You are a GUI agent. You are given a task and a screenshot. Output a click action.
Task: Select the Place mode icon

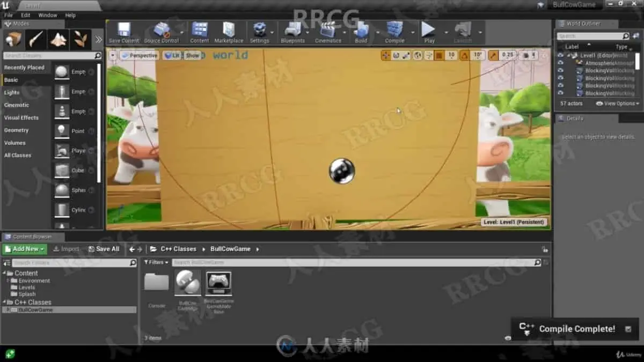point(13,39)
